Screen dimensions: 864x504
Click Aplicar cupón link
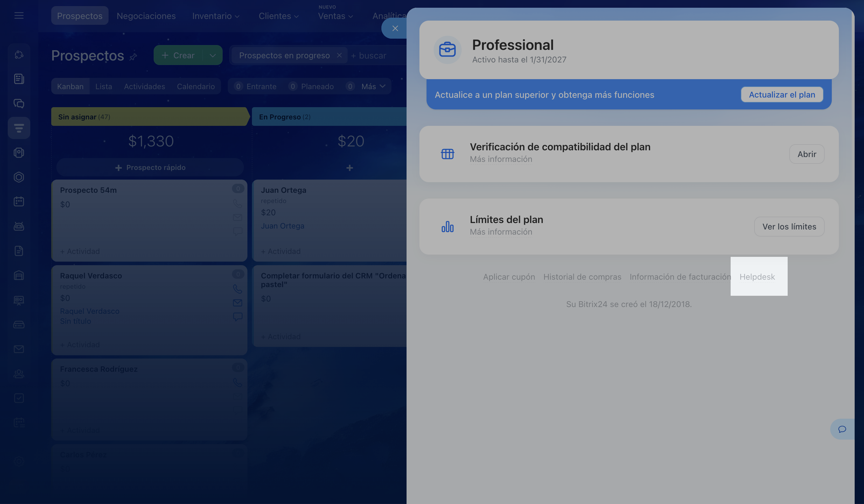(509, 276)
